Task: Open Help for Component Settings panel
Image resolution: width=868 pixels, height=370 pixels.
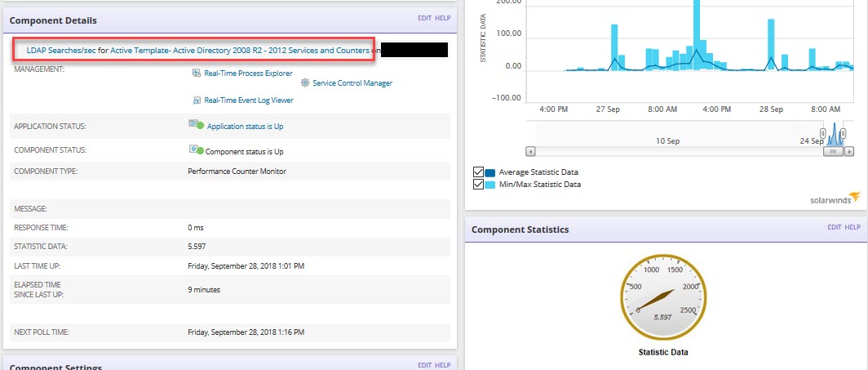Action: [x=443, y=365]
